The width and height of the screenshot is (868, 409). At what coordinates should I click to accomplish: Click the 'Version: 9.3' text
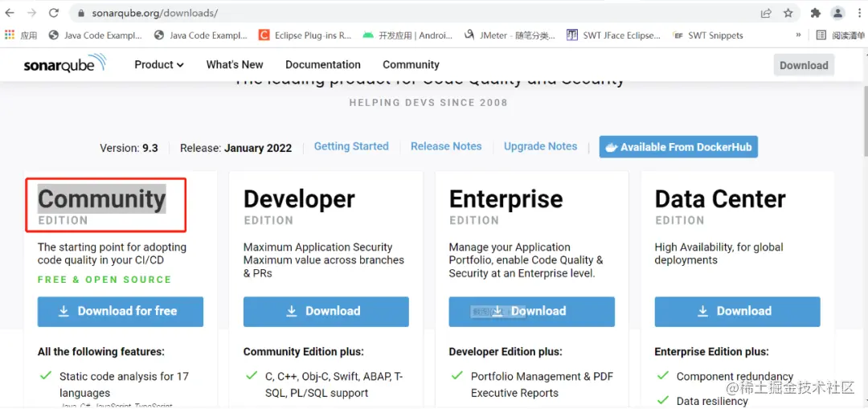[129, 149]
